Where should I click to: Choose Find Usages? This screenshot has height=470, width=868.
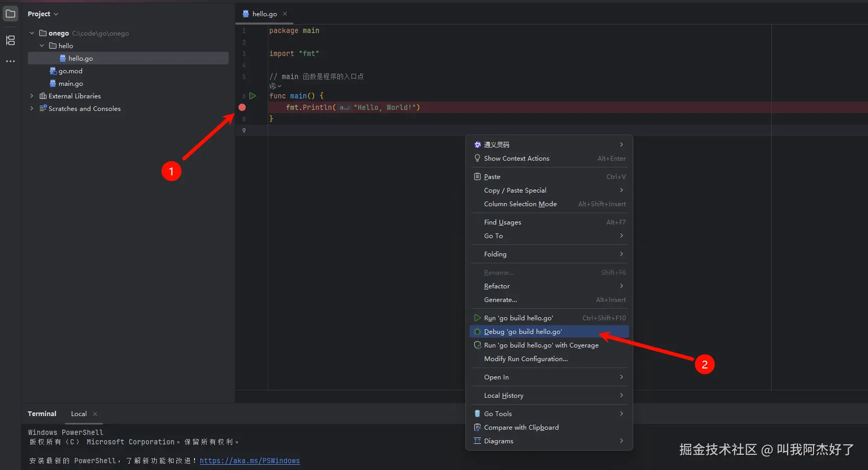click(549, 222)
